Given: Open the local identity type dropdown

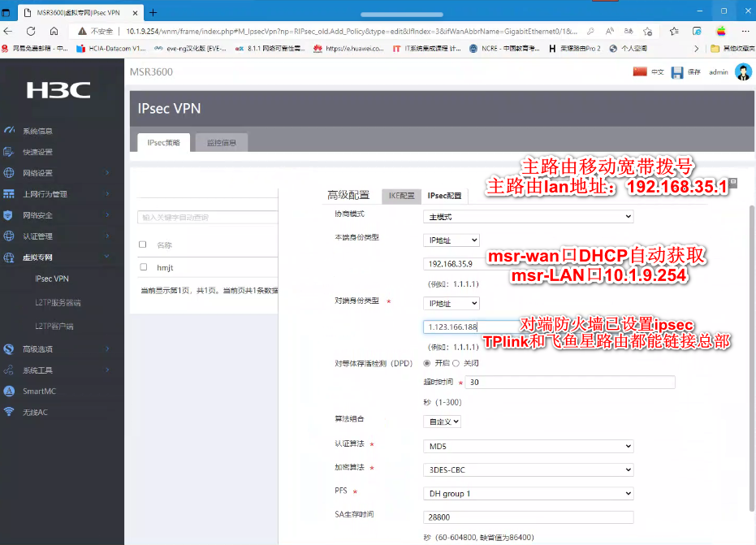Looking at the screenshot, I should 451,240.
